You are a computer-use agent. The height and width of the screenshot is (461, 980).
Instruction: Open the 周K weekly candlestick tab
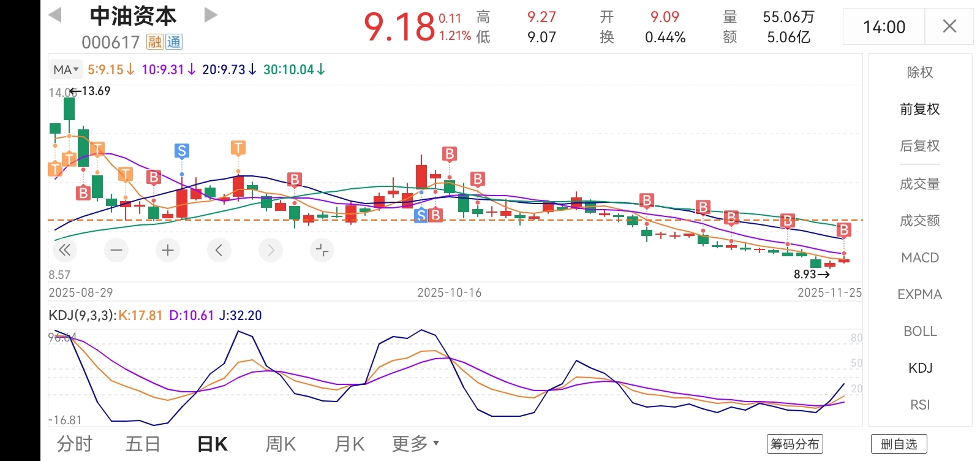281,443
